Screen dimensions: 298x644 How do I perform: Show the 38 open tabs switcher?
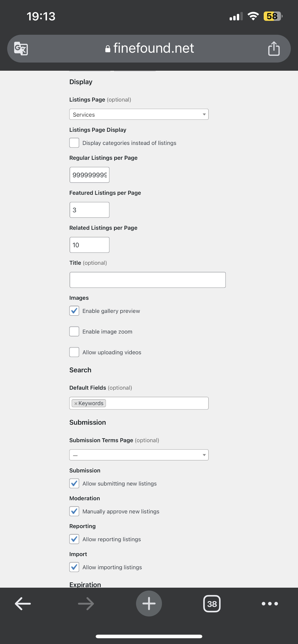point(212,604)
